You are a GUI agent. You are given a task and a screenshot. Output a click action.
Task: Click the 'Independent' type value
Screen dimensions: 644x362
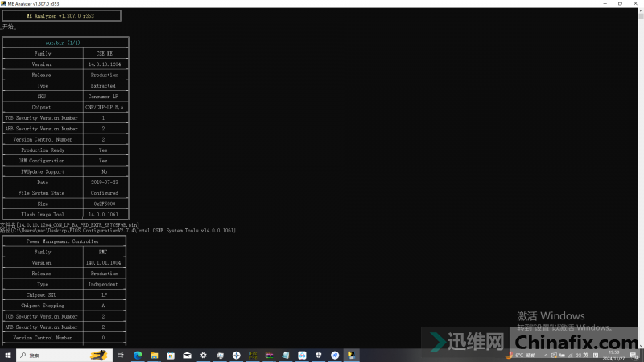coord(103,284)
